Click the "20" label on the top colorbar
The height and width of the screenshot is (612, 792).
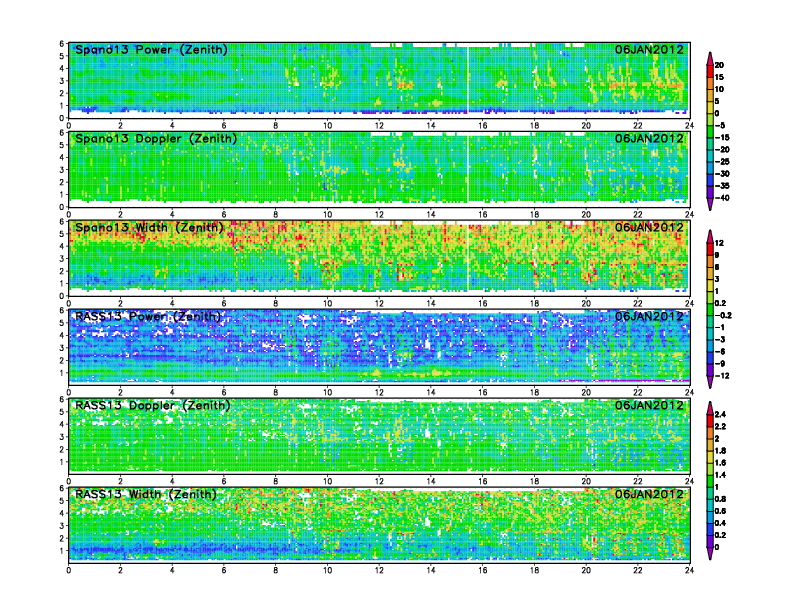[719, 65]
